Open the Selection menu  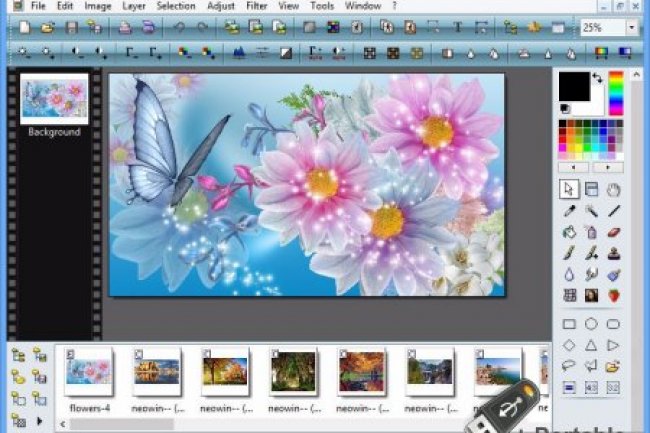pos(176,6)
